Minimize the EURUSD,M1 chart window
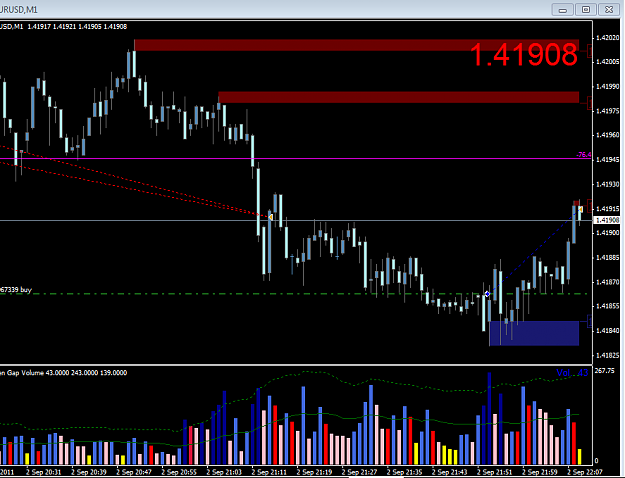The image size is (625, 478). click(562, 10)
